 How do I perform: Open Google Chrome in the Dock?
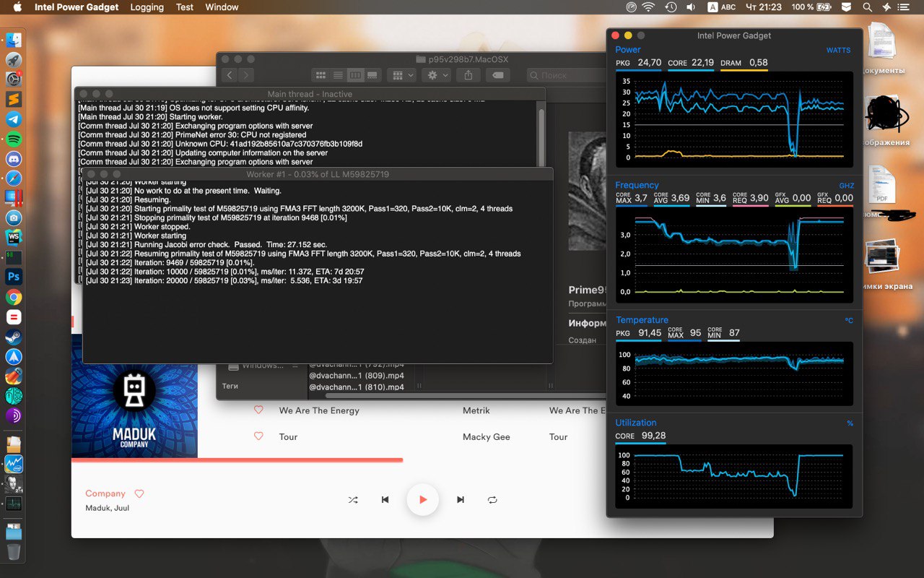tap(13, 297)
